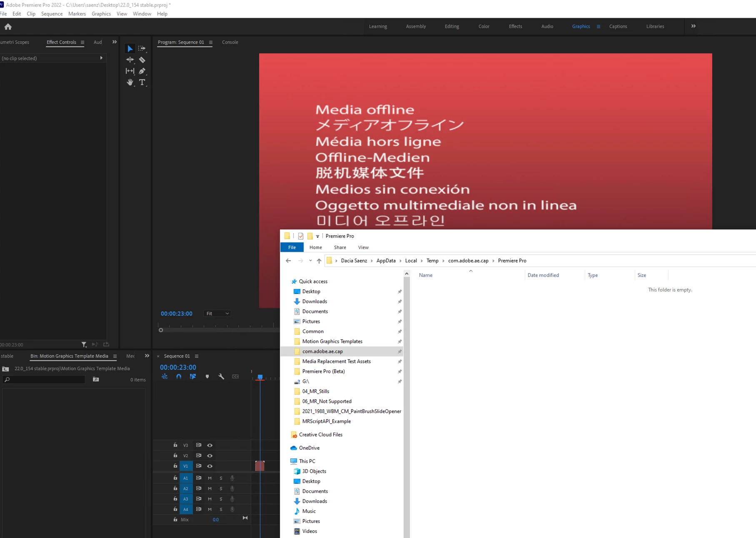Toggle sync lock for track V3
Viewport: 756px width, 538px height.
199,445
